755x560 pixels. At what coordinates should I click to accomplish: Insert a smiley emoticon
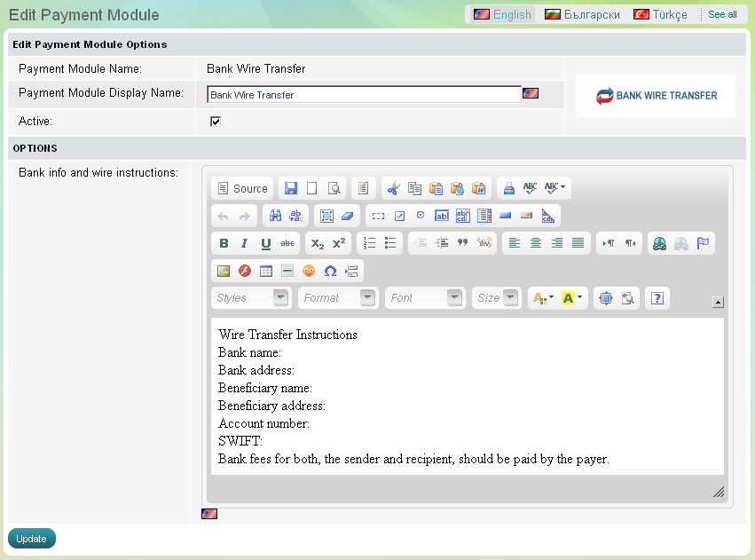[309, 271]
